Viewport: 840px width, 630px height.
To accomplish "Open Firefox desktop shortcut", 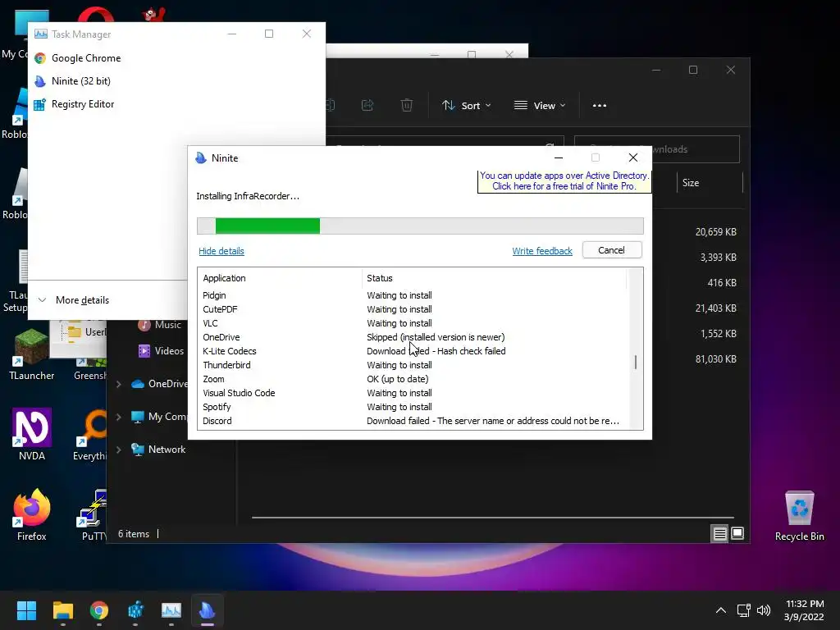I will click(32, 514).
